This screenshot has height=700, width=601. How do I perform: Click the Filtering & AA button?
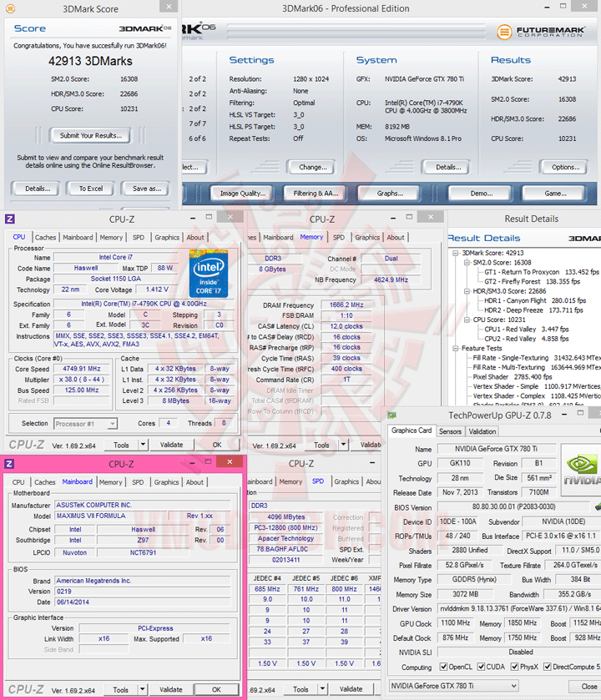click(316, 194)
